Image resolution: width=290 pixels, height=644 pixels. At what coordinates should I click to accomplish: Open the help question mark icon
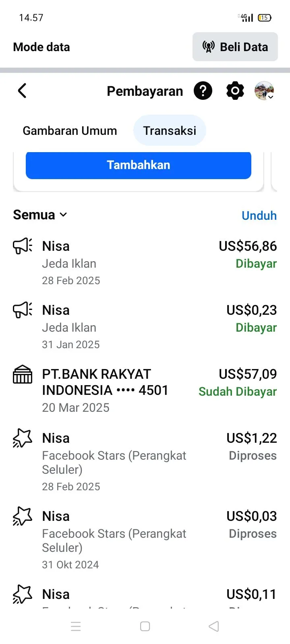click(203, 91)
